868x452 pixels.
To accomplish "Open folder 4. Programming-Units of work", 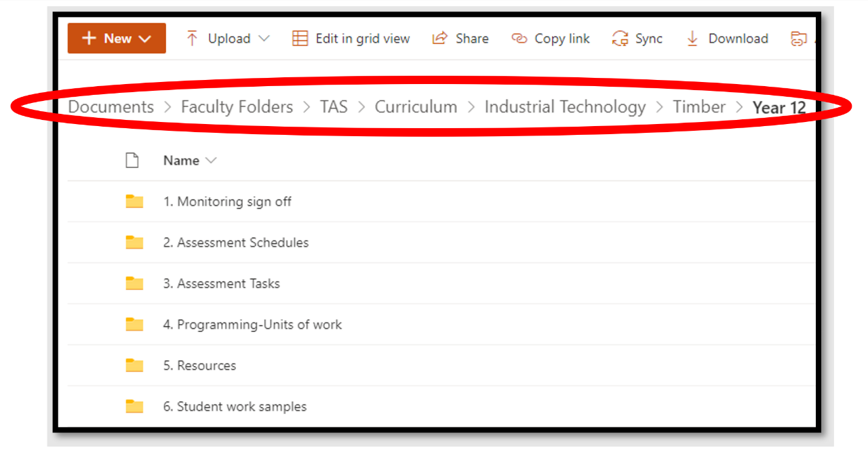I will (252, 325).
